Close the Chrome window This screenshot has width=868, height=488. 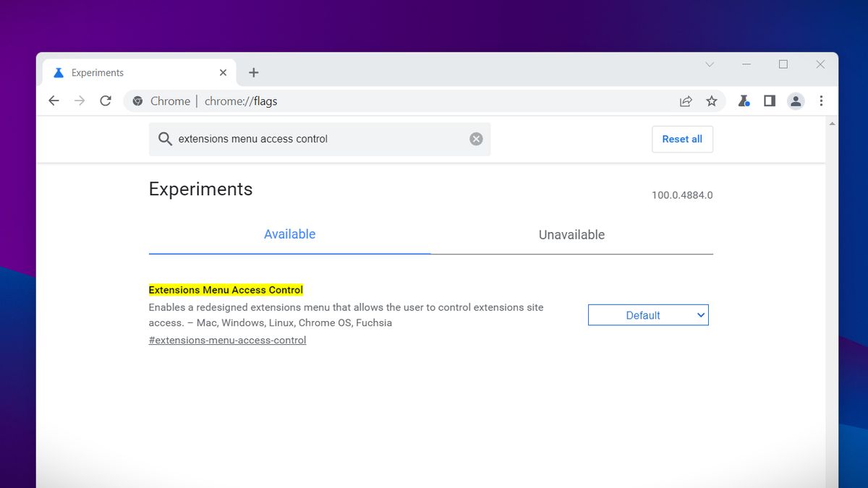[x=820, y=64]
